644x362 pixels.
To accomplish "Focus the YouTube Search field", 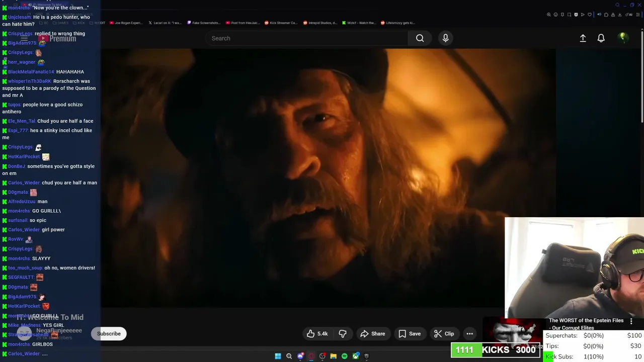I will pos(307,38).
